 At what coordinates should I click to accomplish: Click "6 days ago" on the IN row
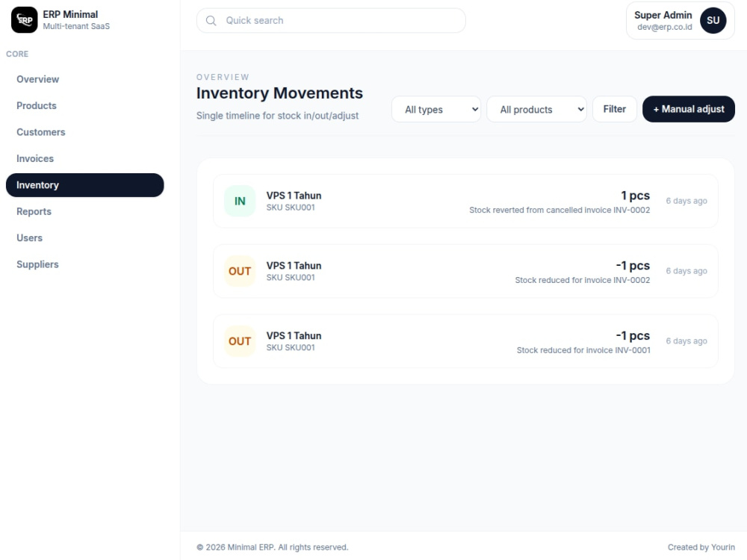(x=686, y=201)
